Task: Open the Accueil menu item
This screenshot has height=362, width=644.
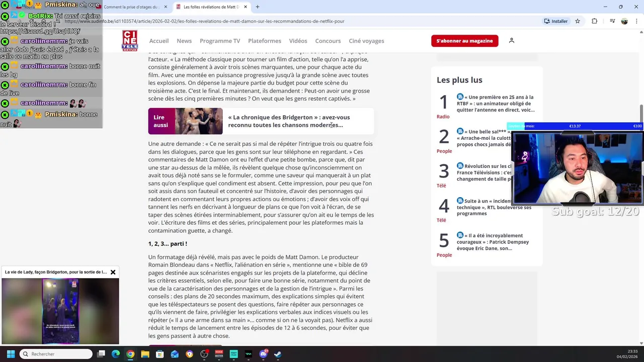Action: 159,41
